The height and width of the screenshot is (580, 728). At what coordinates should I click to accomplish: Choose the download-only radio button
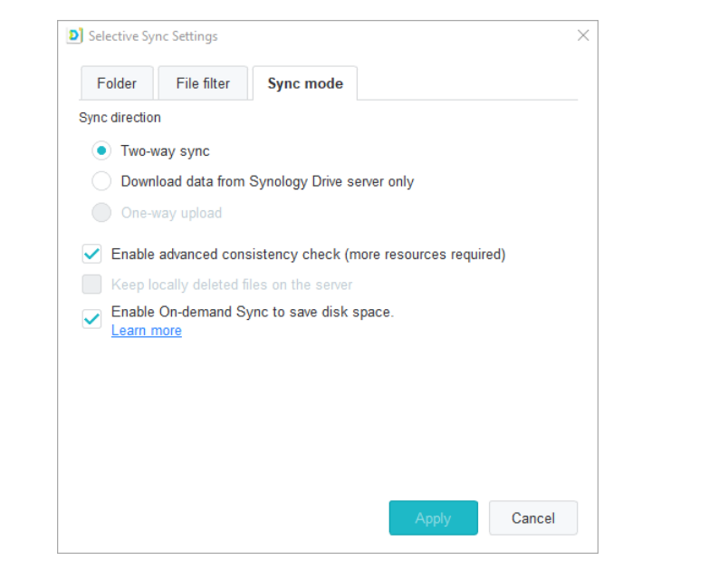click(101, 181)
